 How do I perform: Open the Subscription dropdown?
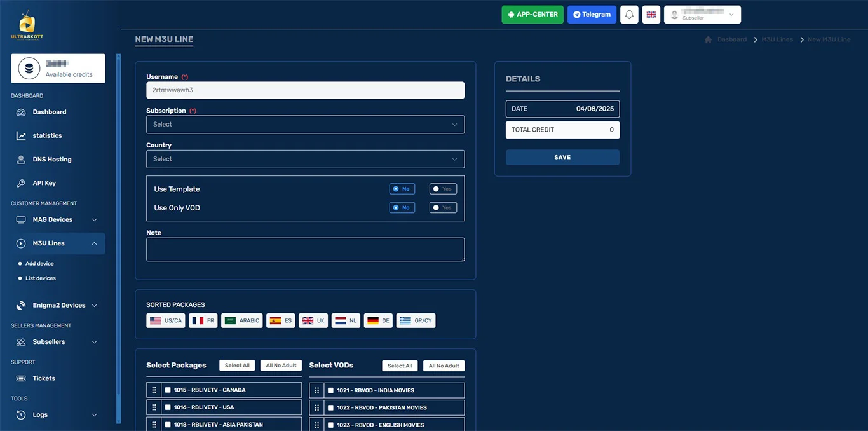[x=305, y=125]
